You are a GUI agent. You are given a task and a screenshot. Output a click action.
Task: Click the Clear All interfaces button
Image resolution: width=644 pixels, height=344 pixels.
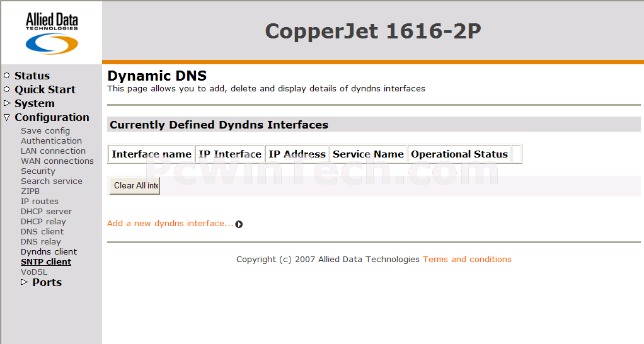coord(135,186)
